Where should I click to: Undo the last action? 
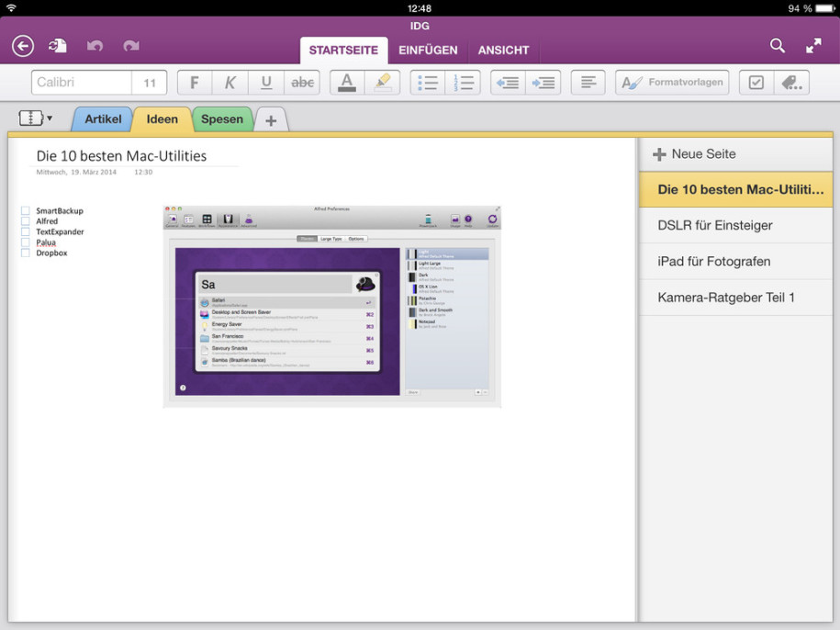95,45
